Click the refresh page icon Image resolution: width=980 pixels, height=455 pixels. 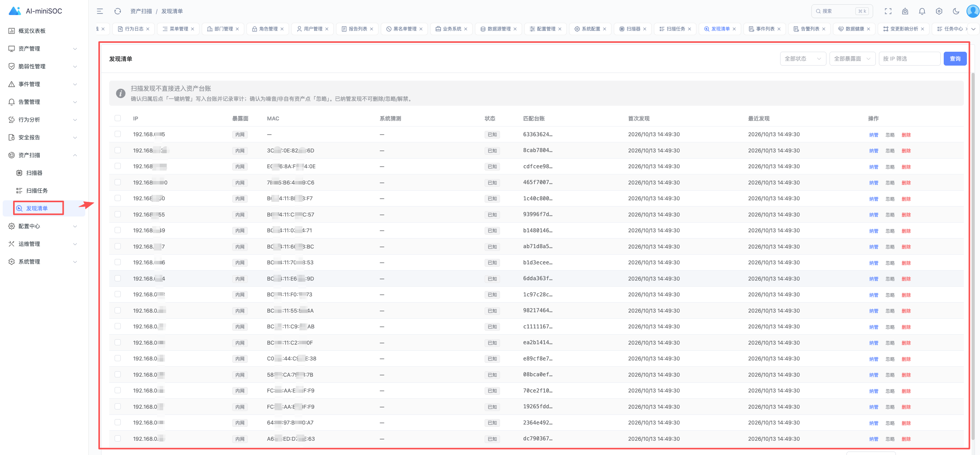tap(118, 11)
